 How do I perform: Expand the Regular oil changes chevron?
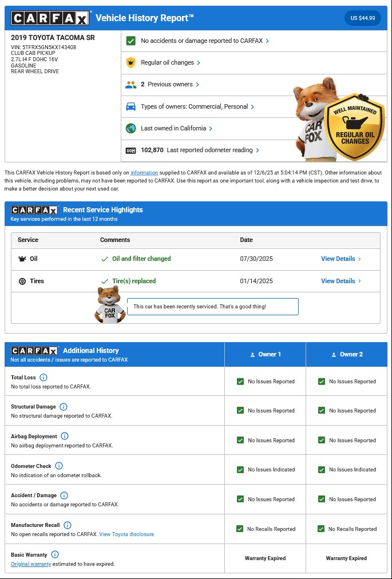pos(199,63)
